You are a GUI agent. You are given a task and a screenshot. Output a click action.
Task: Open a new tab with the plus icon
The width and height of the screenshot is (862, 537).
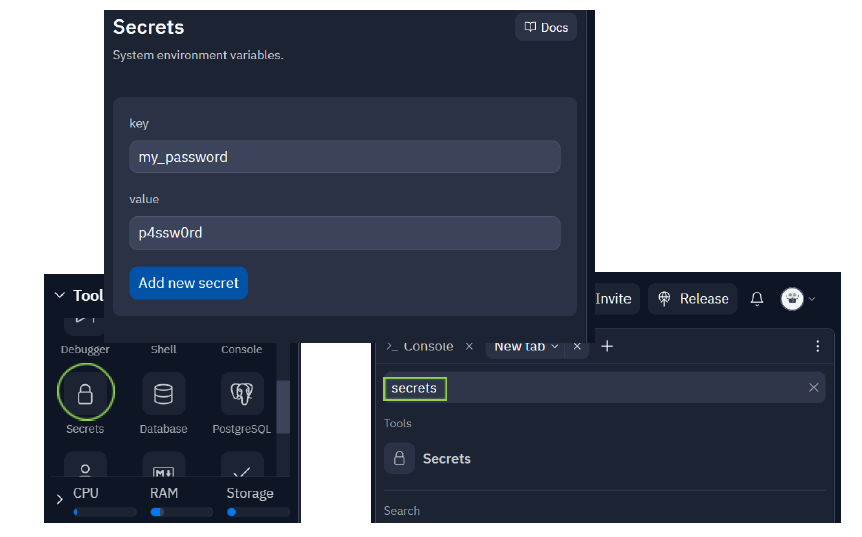607,346
